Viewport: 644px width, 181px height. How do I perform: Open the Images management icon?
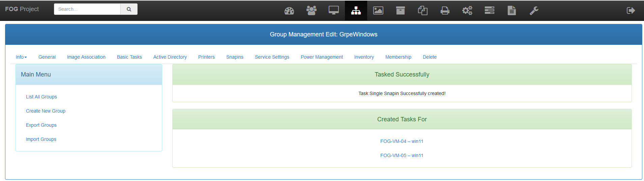coord(378,11)
